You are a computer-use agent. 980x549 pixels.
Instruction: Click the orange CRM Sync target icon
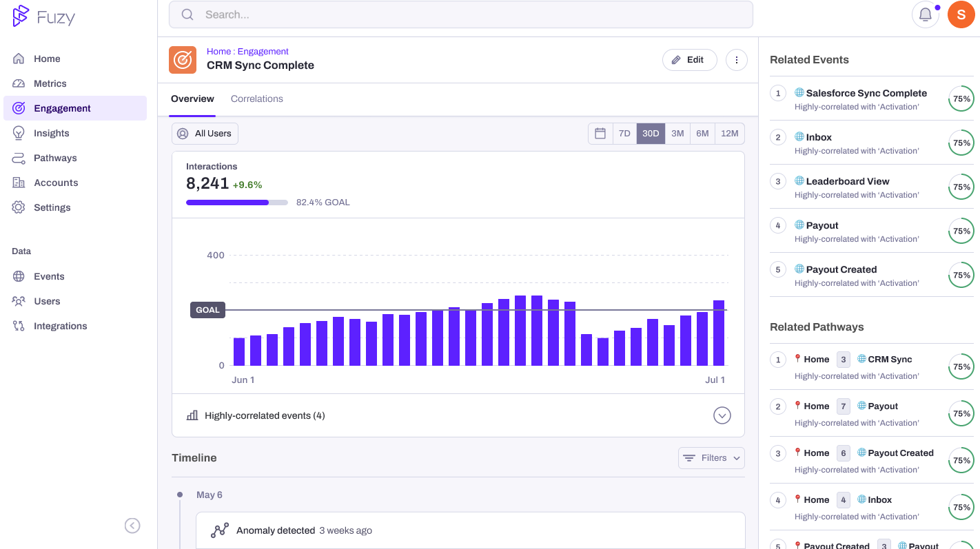[183, 60]
